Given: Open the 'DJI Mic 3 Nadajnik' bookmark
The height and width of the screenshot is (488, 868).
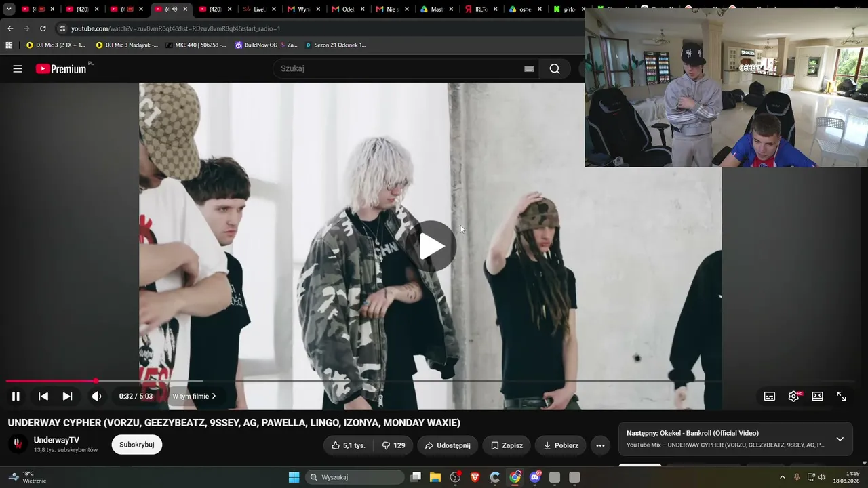Looking at the screenshot, I should [x=127, y=45].
